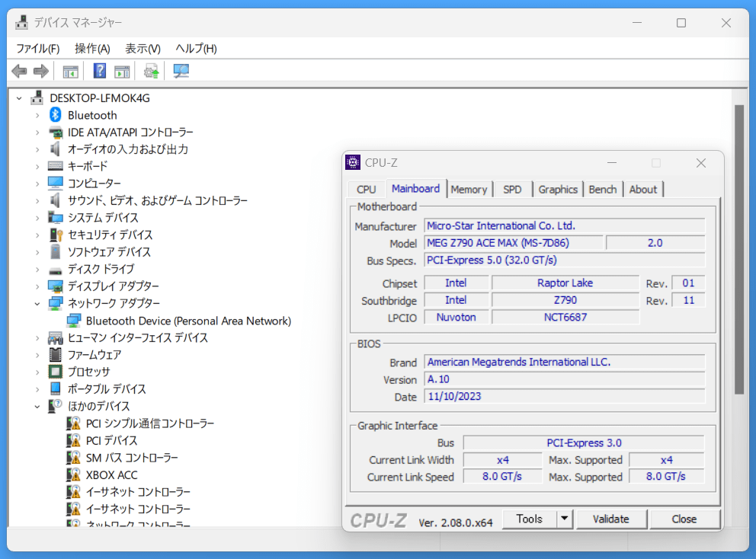This screenshot has height=559, width=756.
Task: Select the XBOX ACC device entry
Action: [x=111, y=474]
